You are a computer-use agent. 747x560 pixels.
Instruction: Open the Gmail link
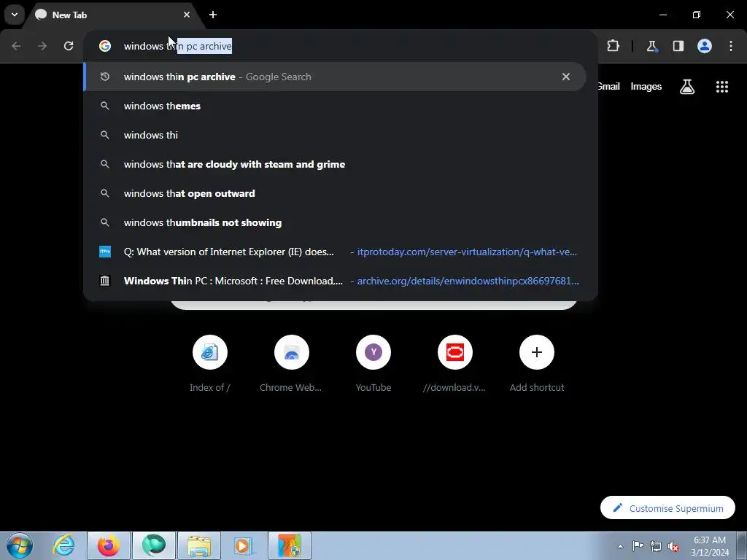[608, 86]
